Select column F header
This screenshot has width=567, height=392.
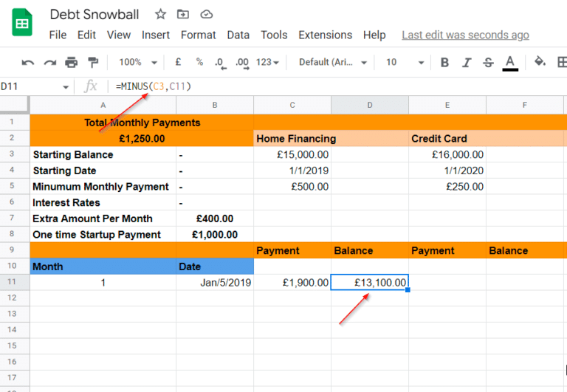pos(525,106)
